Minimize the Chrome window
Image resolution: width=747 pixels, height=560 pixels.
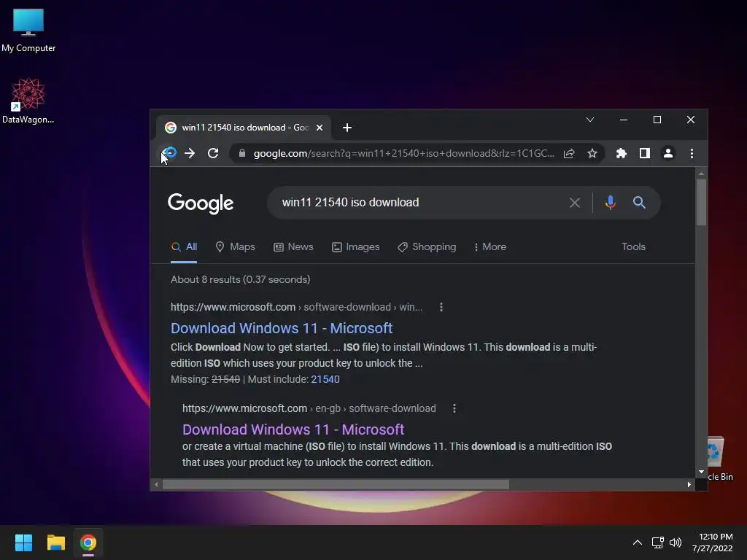(624, 120)
